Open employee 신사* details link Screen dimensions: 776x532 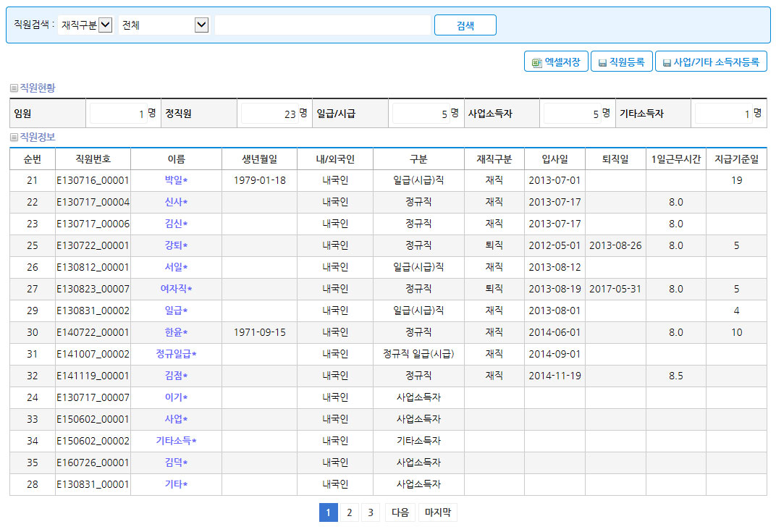(176, 203)
